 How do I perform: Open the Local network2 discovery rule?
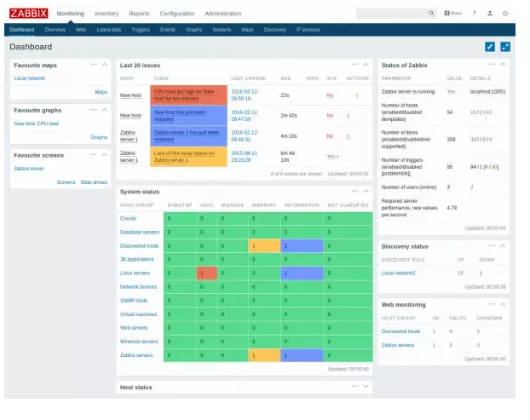pos(398,273)
